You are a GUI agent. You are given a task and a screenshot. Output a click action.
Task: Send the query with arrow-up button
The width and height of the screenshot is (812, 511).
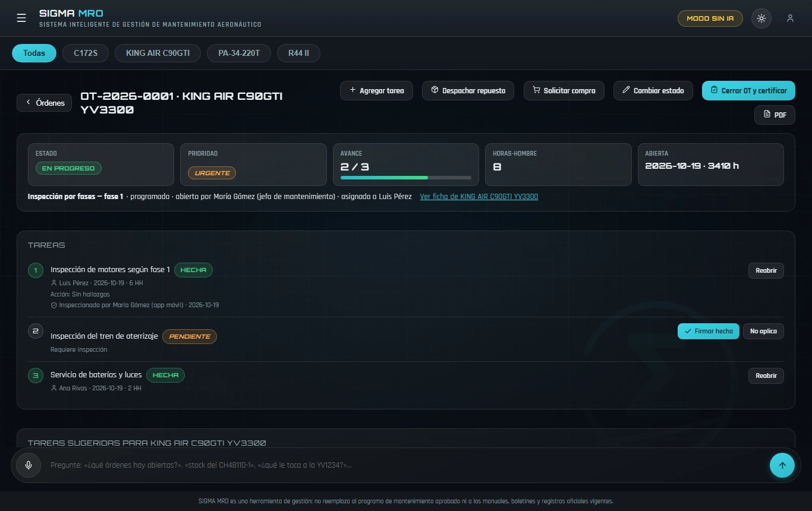(x=782, y=465)
